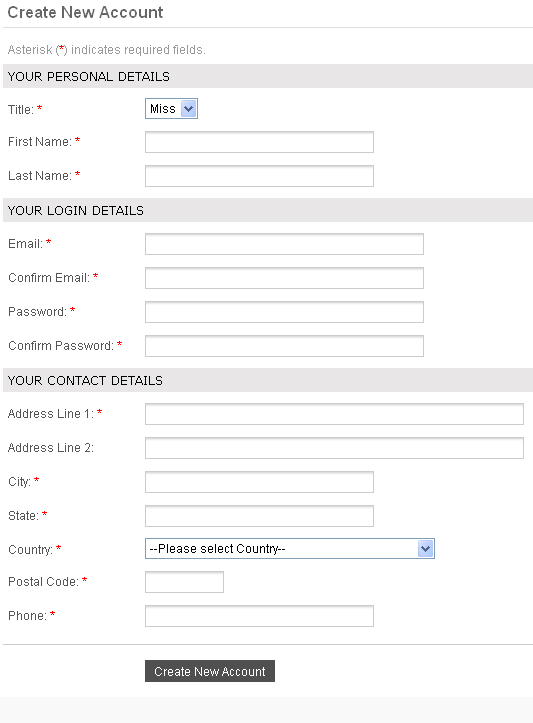The height and width of the screenshot is (723, 533).
Task: Select the Address Line 1 field
Action: click(x=334, y=414)
